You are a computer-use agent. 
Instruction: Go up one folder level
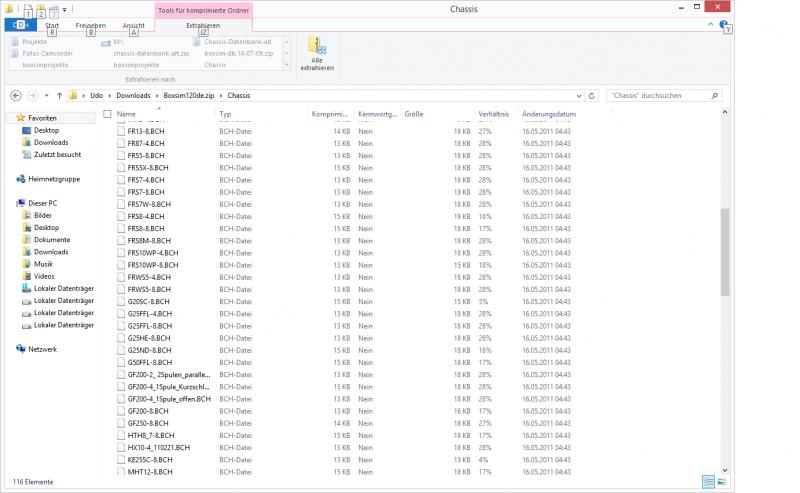click(59, 95)
